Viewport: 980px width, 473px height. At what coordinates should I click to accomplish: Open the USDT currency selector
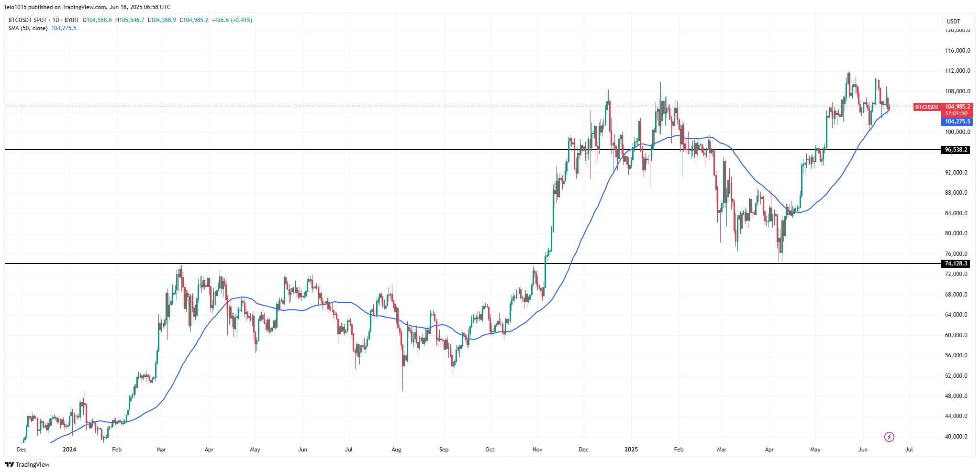click(958, 21)
